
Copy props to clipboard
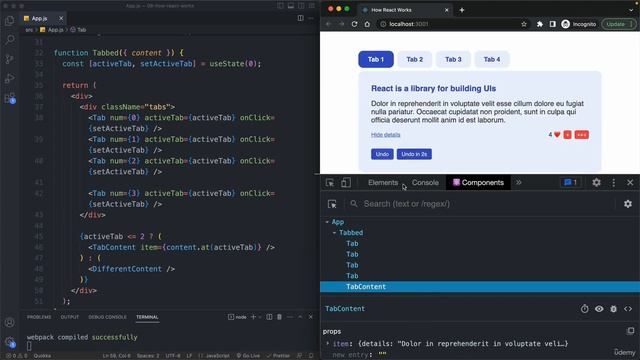(631, 331)
